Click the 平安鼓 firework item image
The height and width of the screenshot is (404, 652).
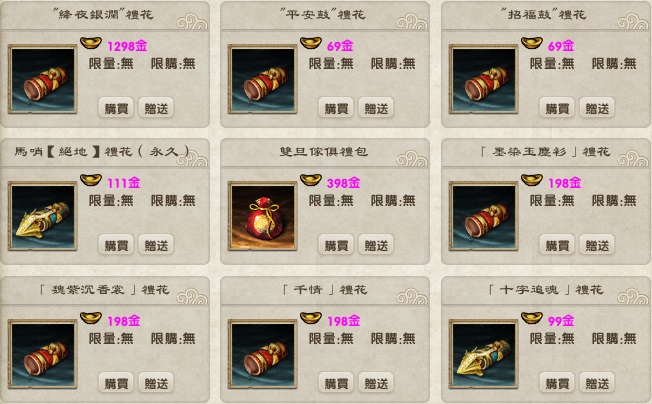coord(262,79)
